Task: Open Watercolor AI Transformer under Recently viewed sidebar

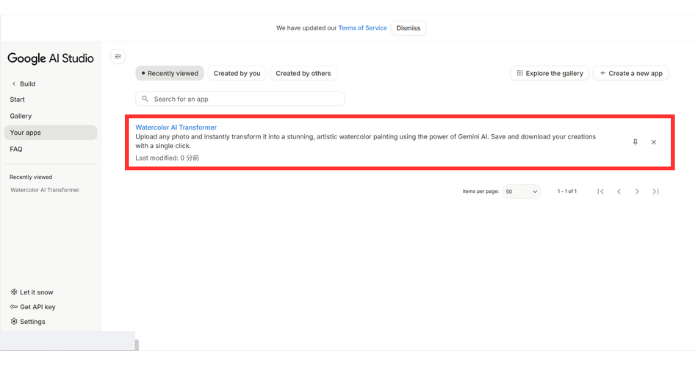Action: pyautogui.click(x=45, y=190)
